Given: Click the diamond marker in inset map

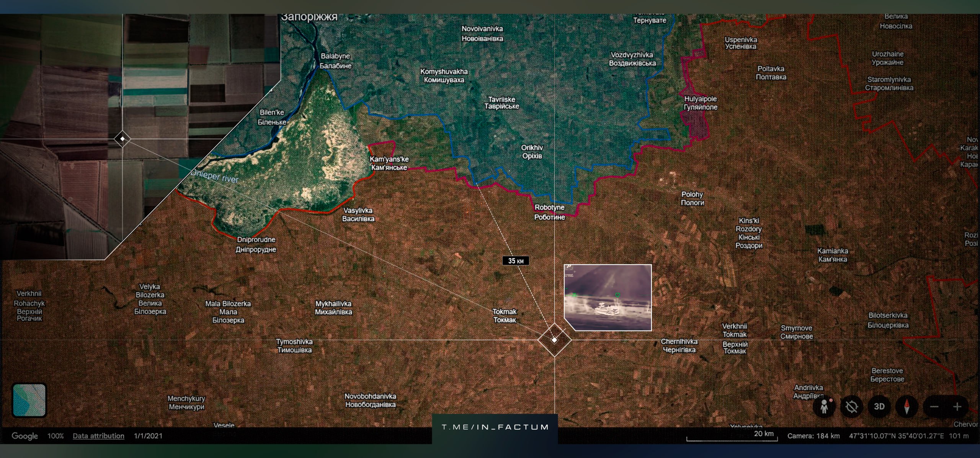Looking at the screenshot, I should pos(122,139).
